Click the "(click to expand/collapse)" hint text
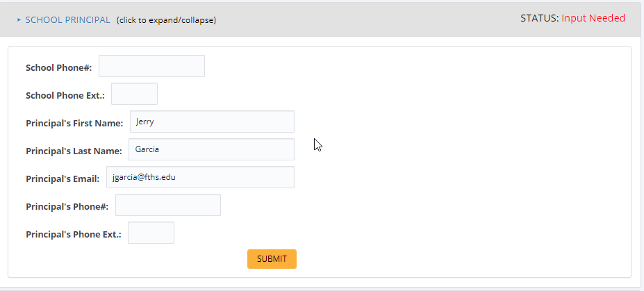The height and width of the screenshot is (291, 644). pyautogui.click(x=166, y=20)
